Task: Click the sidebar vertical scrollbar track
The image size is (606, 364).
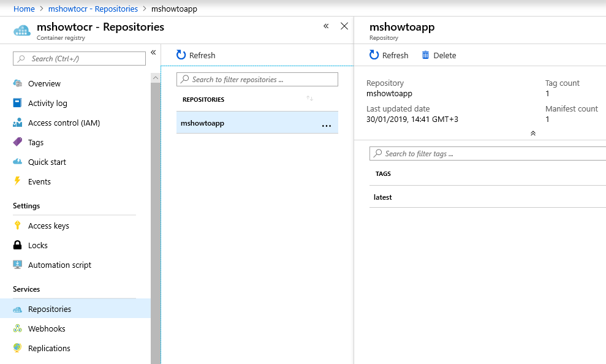Action: click(156, 223)
